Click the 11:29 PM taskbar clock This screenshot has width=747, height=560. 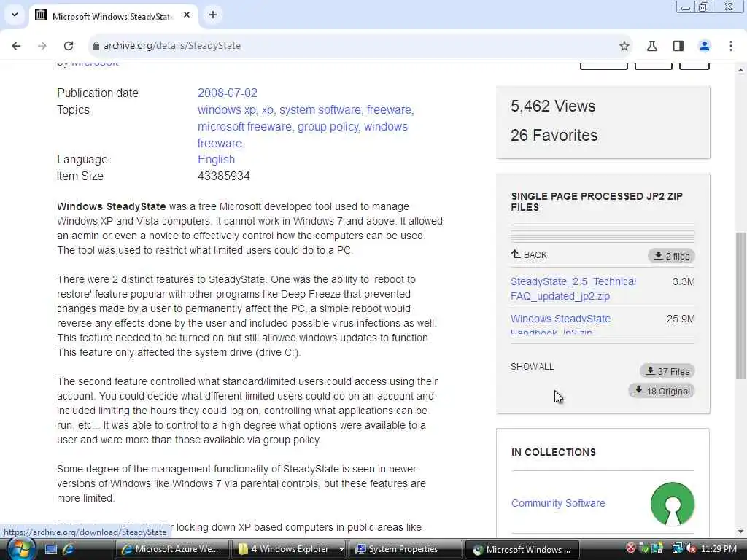719,548
